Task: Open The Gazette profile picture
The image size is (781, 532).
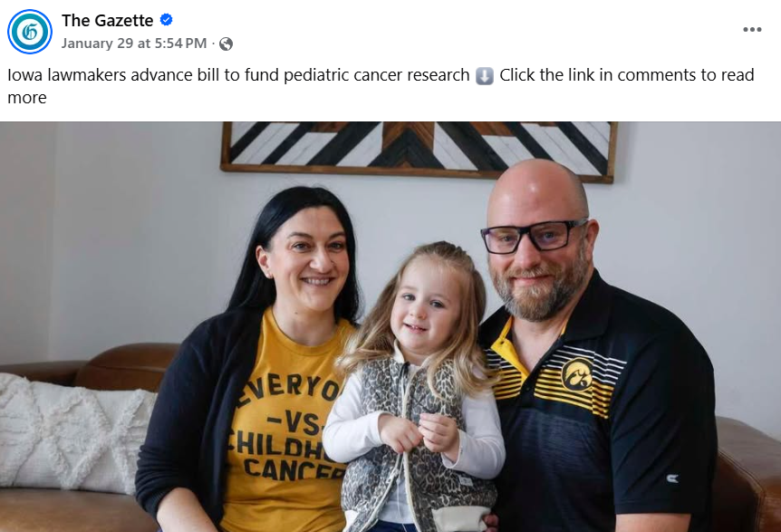Action: click(30, 32)
